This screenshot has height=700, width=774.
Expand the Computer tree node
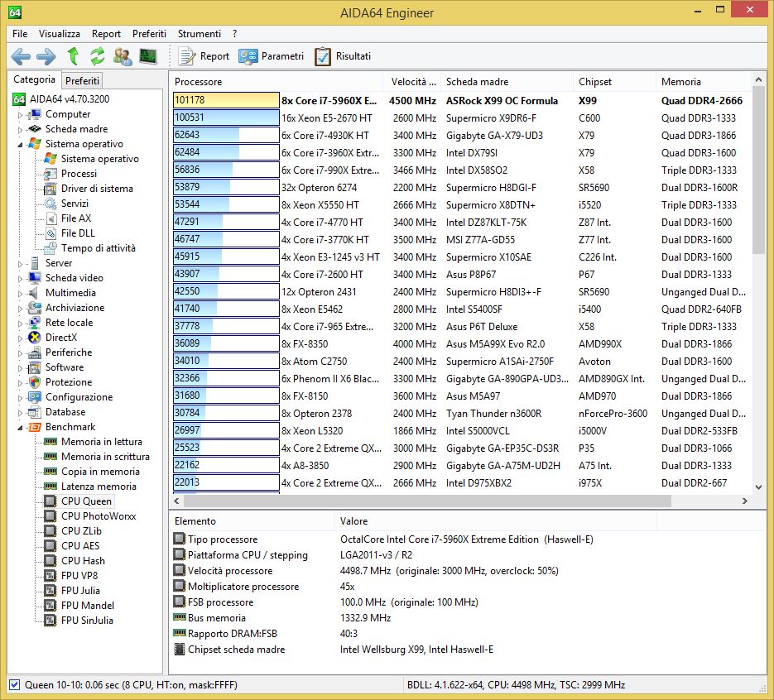pos(21,115)
